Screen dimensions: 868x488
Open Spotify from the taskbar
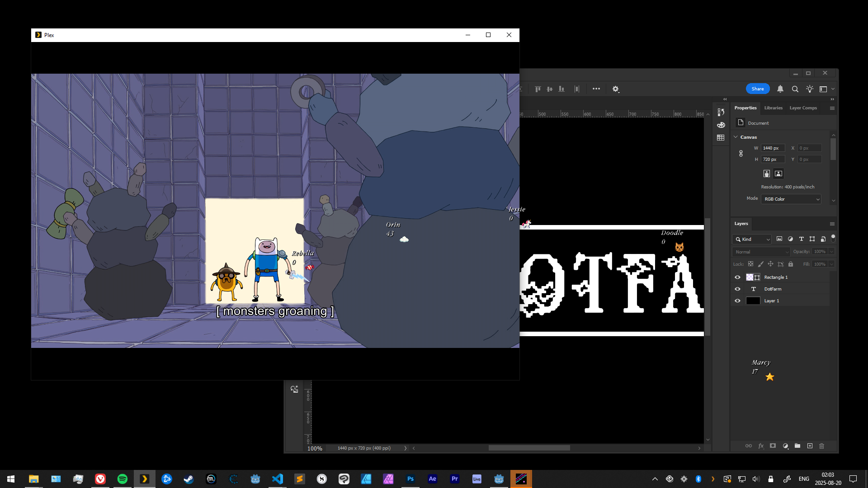pyautogui.click(x=123, y=479)
